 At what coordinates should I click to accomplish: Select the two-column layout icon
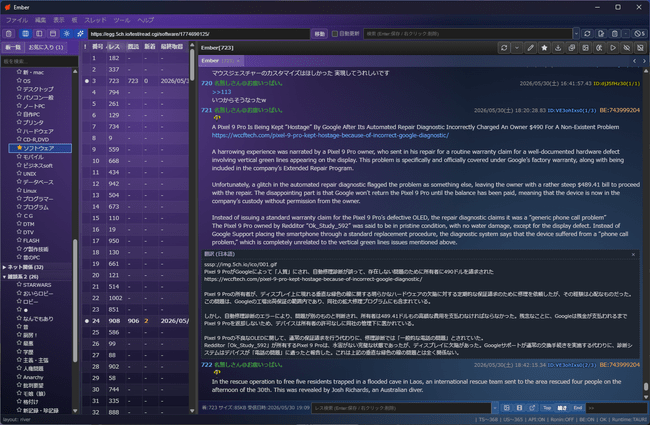[39, 34]
